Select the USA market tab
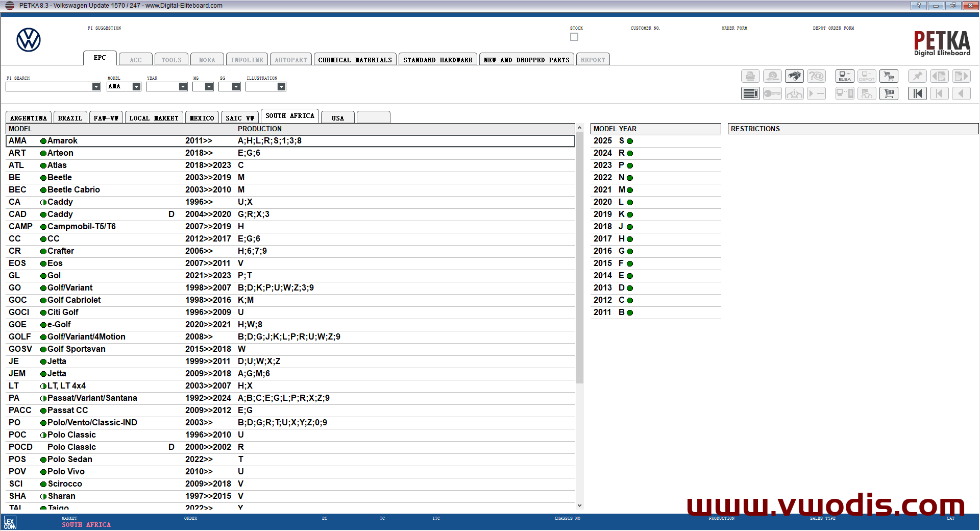980x531 pixels. point(338,118)
